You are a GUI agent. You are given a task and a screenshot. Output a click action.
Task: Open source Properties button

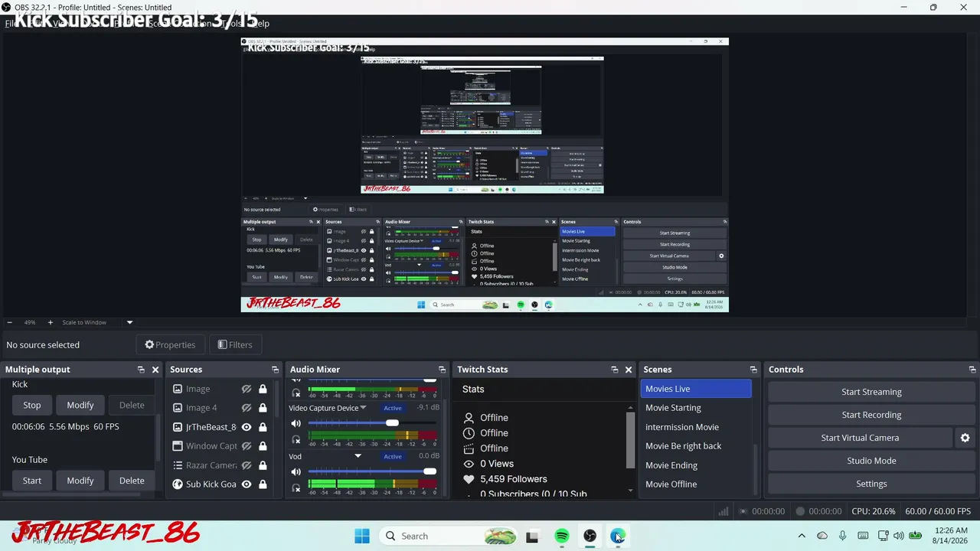[x=170, y=344]
